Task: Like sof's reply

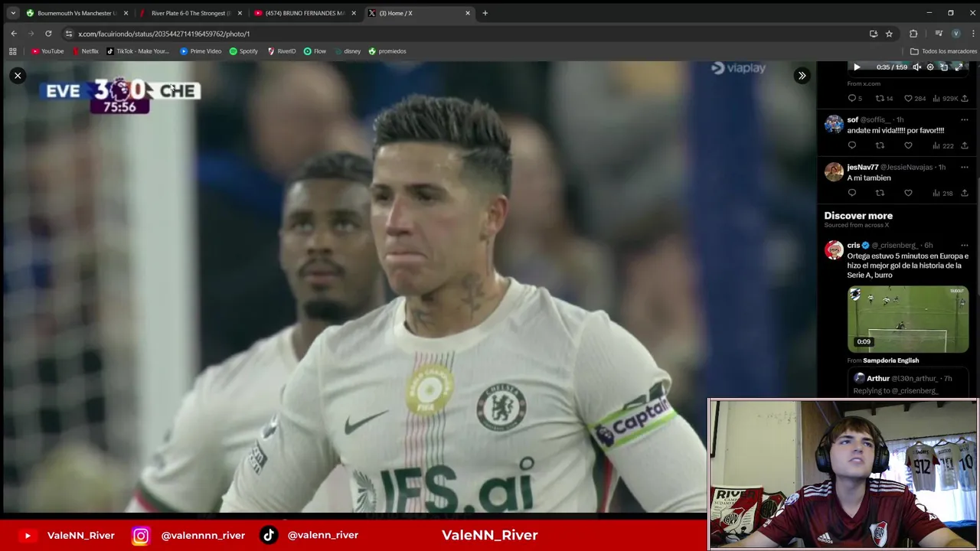Action: 908,145
